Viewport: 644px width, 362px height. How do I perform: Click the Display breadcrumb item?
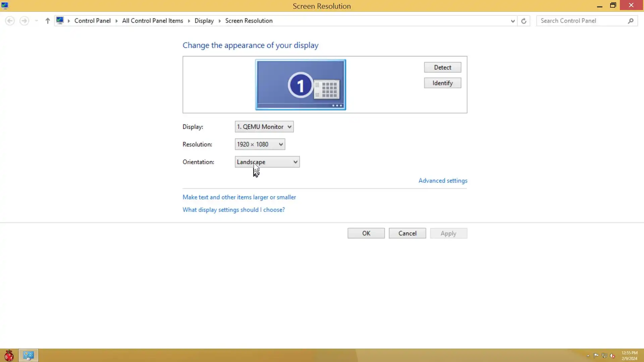(204, 21)
